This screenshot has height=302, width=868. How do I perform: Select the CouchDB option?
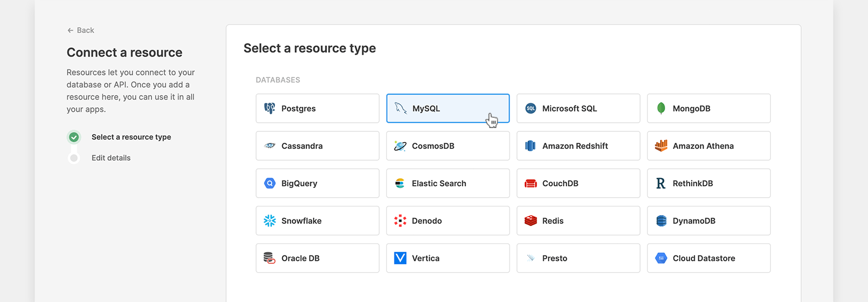pyautogui.click(x=578, y=184)
